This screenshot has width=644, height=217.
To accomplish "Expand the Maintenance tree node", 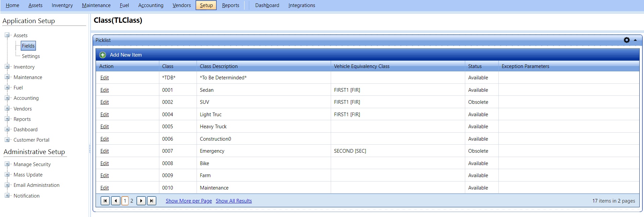I will (x=7, y=77).
